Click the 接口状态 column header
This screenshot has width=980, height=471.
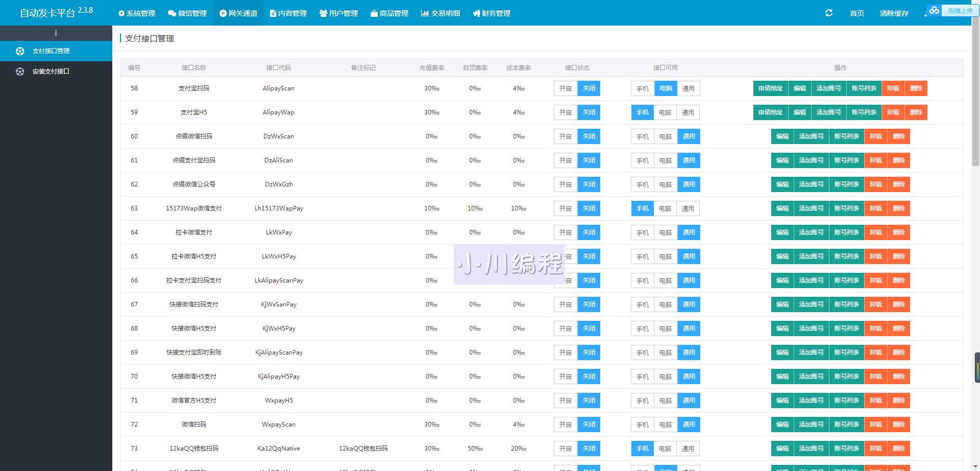coord(577,68)
